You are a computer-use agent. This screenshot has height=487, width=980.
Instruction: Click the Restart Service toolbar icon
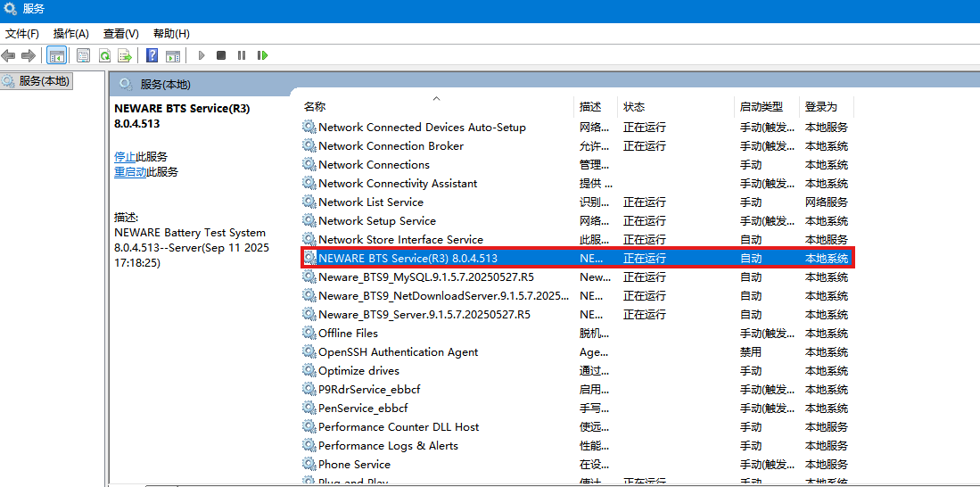click(262, 55)
